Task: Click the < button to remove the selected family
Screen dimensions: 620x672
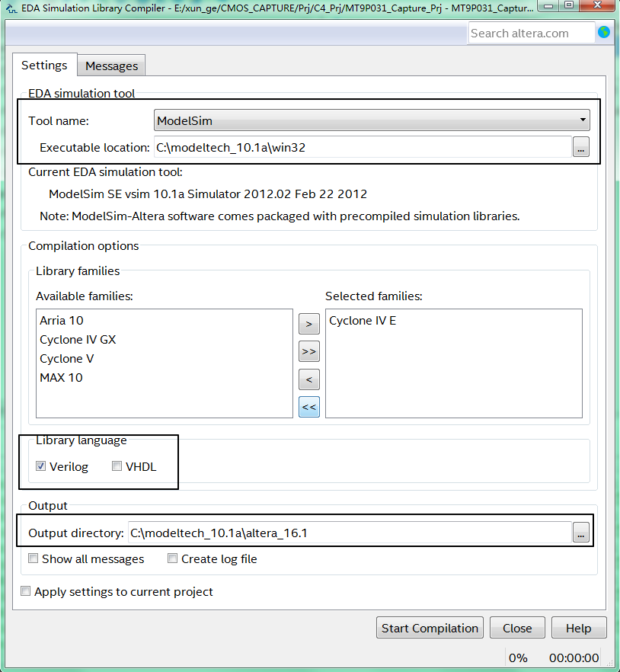Action: [309, 379]
